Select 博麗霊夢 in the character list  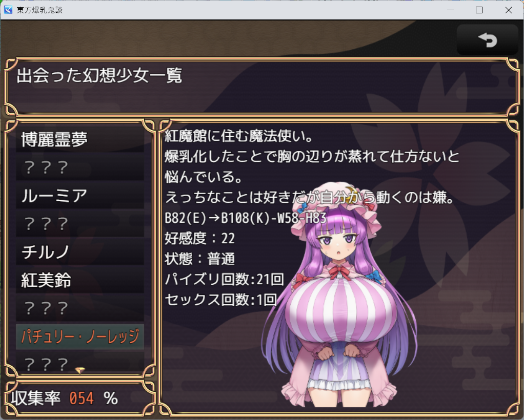pos(80,139)
